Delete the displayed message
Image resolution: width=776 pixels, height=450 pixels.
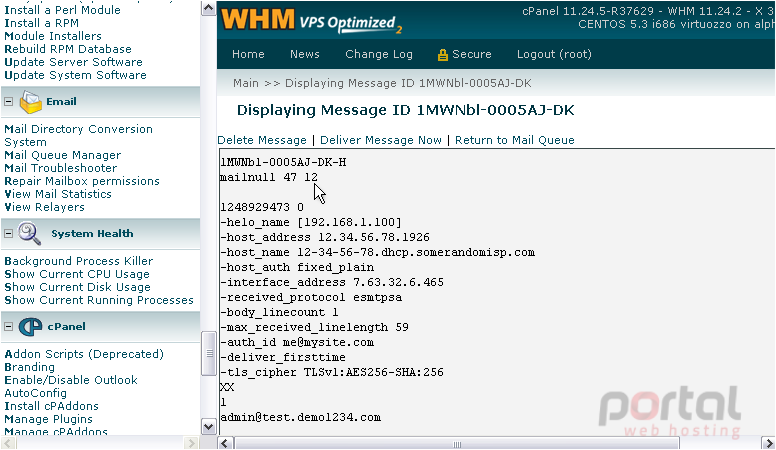[262, 140]
